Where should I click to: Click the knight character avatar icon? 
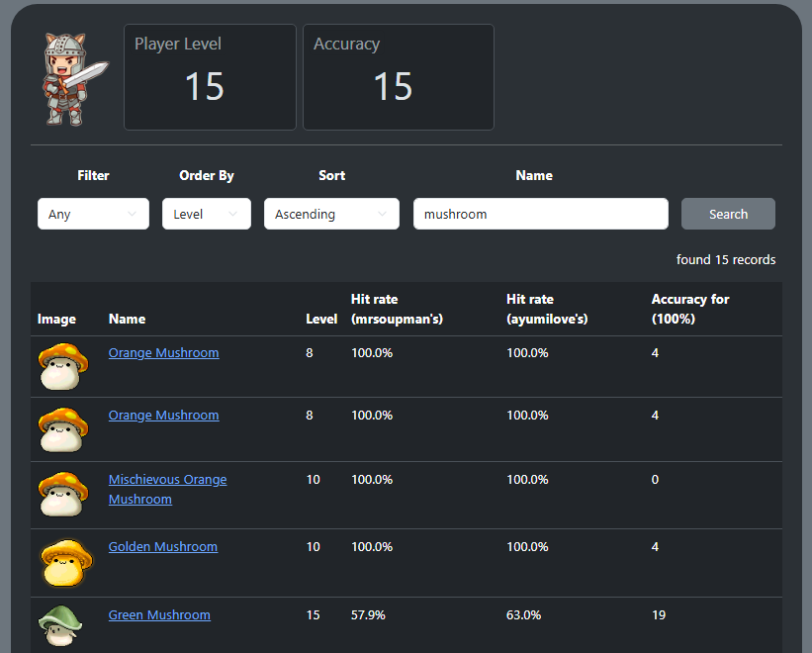click(75, 79)
